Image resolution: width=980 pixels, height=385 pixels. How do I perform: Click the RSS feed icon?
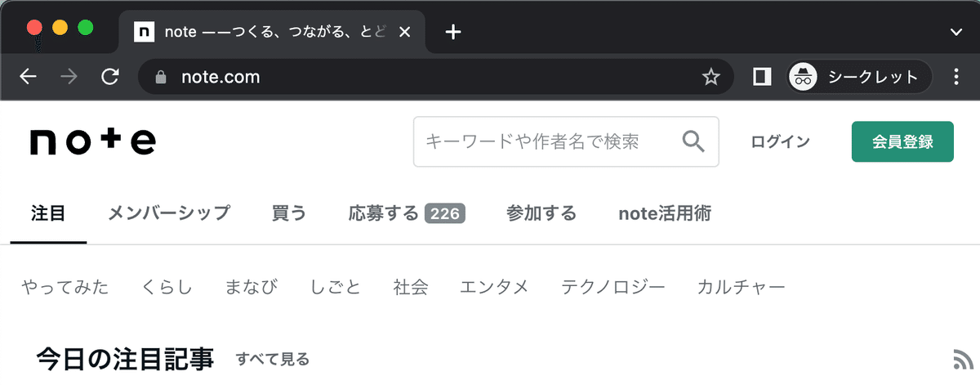click(962, 359)
